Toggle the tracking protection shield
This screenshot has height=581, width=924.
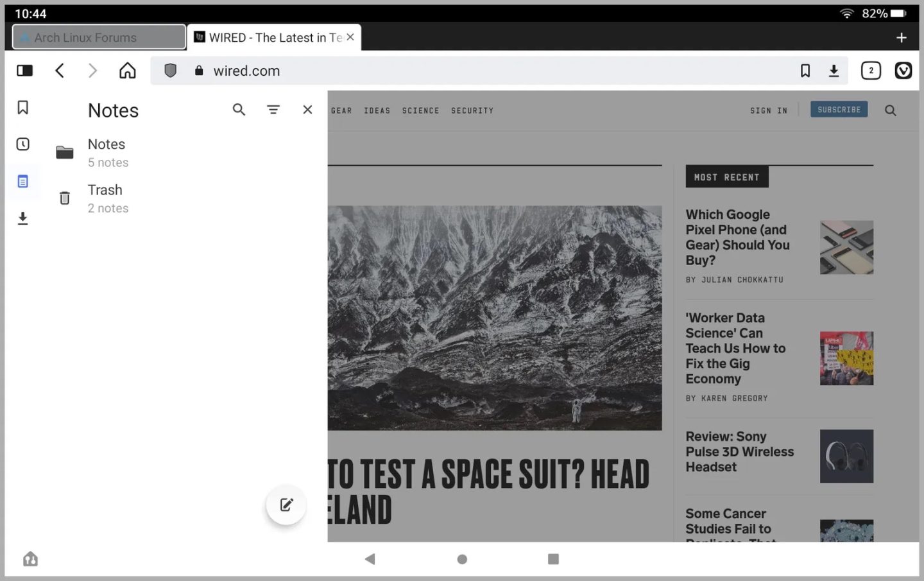pos(171,71)
